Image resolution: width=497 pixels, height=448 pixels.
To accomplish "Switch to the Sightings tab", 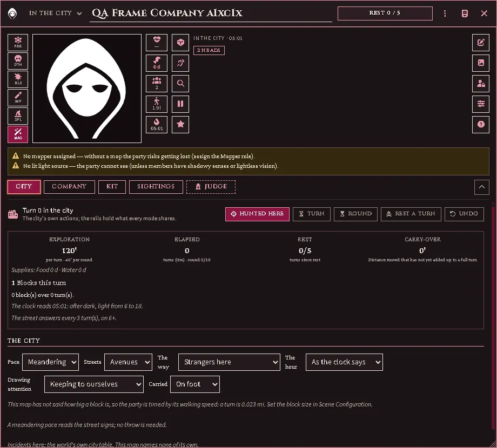I will coord(156,187).
